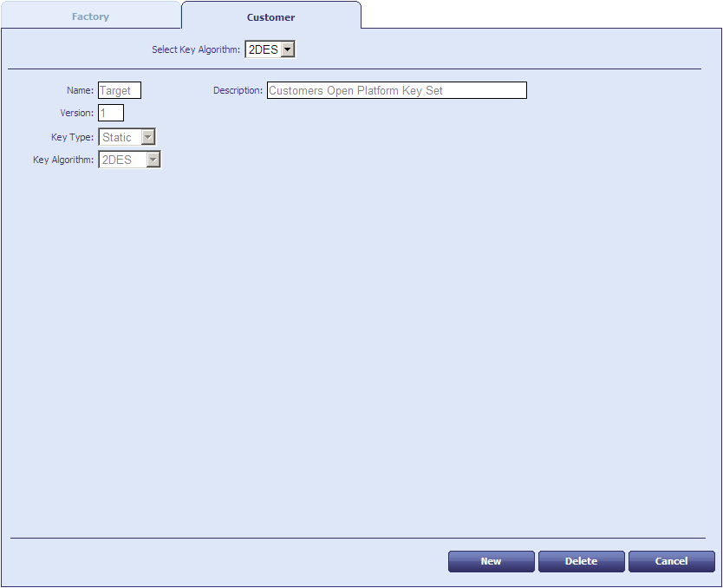Switch to the Factory tab
The width and height of the screenshot is (723, 588).
(x=90, y=16)
